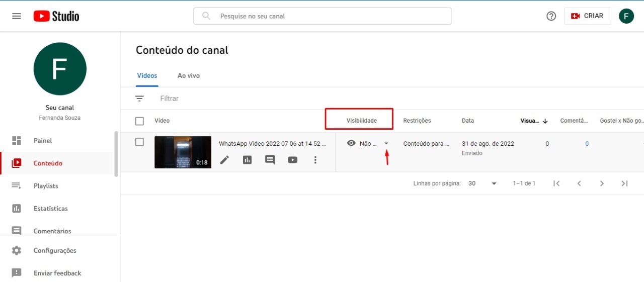
Task: Click the pencil edit details icon
Action: point(224,160)
